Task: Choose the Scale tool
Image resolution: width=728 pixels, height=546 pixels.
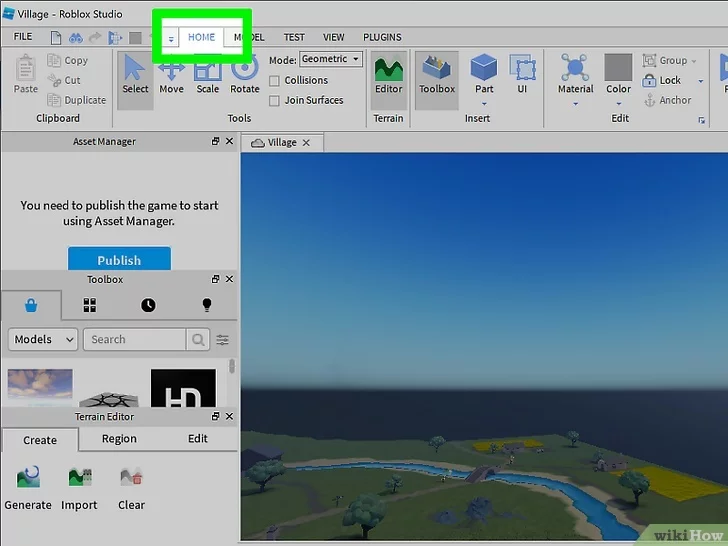Action: point(207,76)
